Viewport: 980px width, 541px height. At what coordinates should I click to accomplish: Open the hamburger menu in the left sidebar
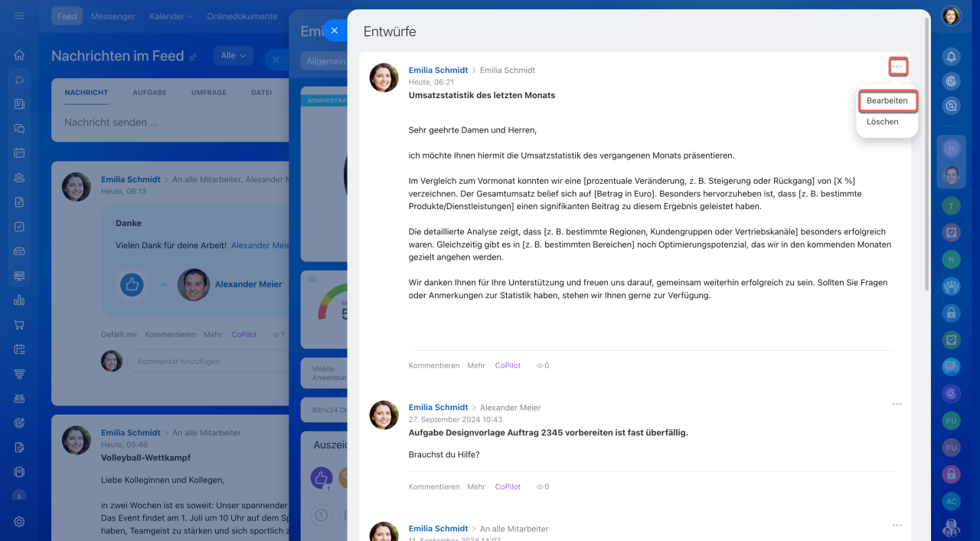click(19, 16)
